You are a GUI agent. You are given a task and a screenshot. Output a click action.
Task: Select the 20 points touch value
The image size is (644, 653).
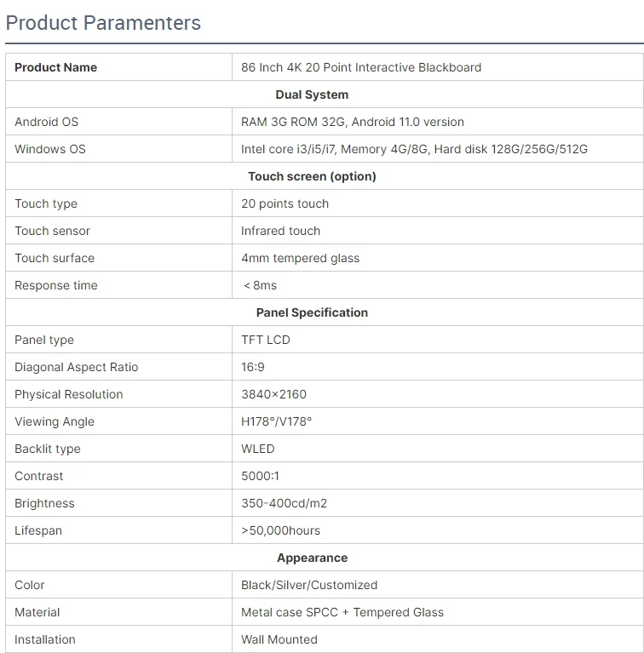tap(285, 203)
